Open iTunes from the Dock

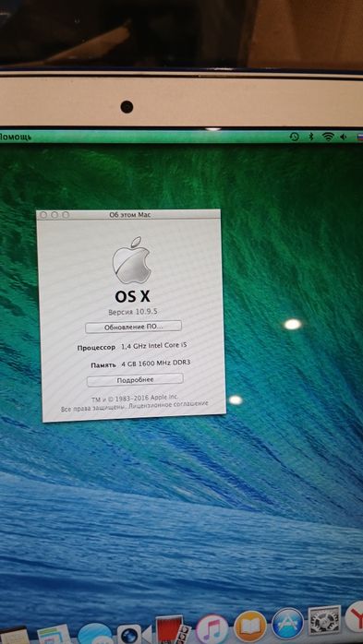212,629
